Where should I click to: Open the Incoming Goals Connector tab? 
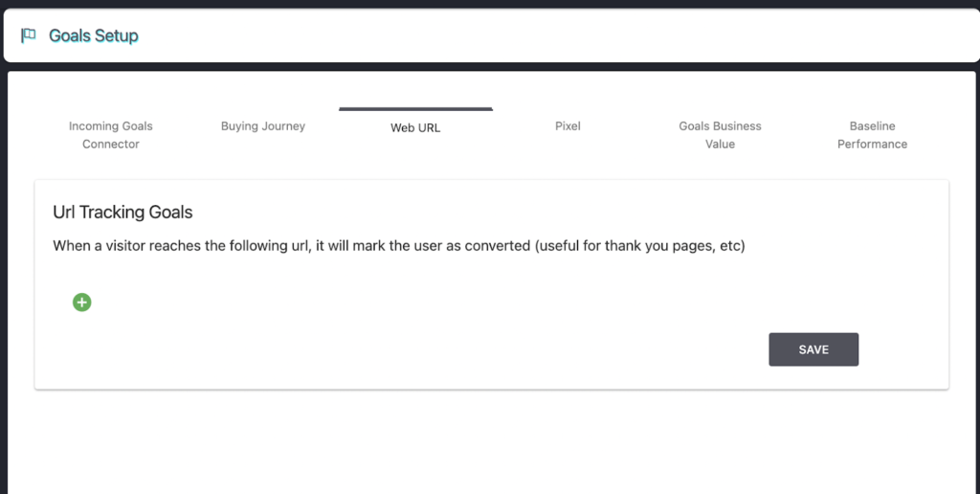click(110, 135)
